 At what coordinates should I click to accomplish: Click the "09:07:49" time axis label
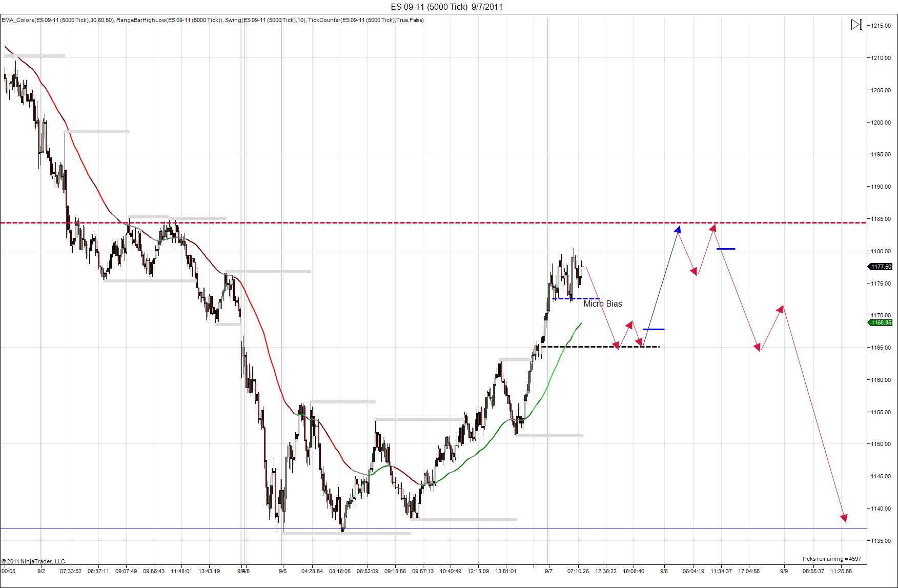coord(126,571)
